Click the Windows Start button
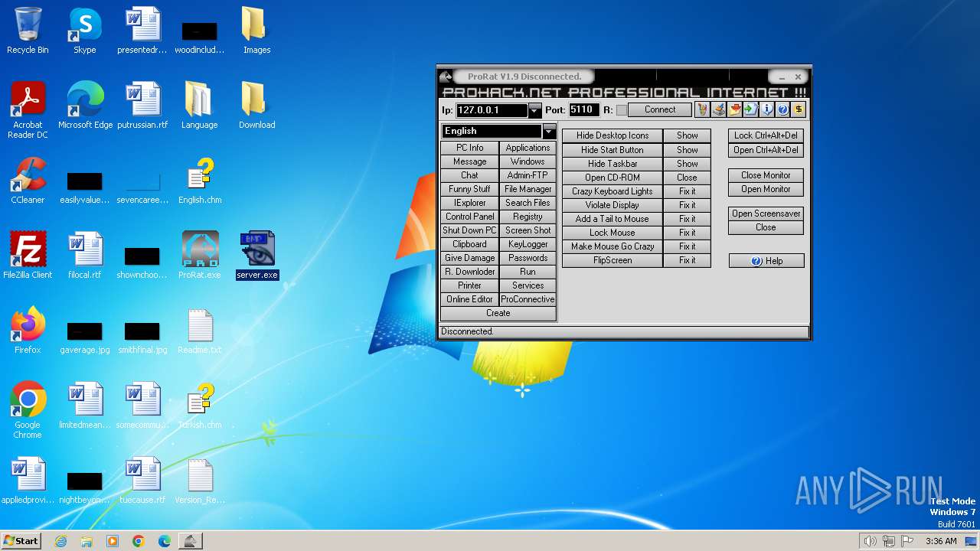This screenshot has width=980, height=551. pyautogui.click(x=21, y=541)
